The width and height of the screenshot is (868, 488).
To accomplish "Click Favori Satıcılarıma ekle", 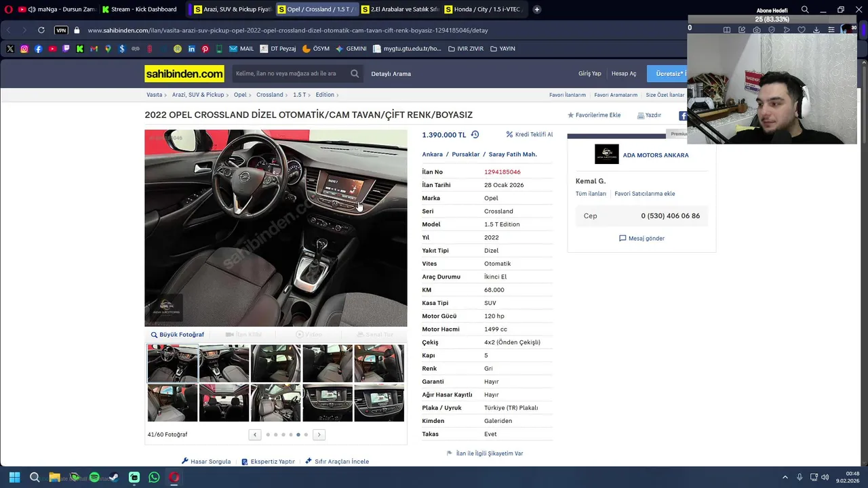I will click(644, 194).
